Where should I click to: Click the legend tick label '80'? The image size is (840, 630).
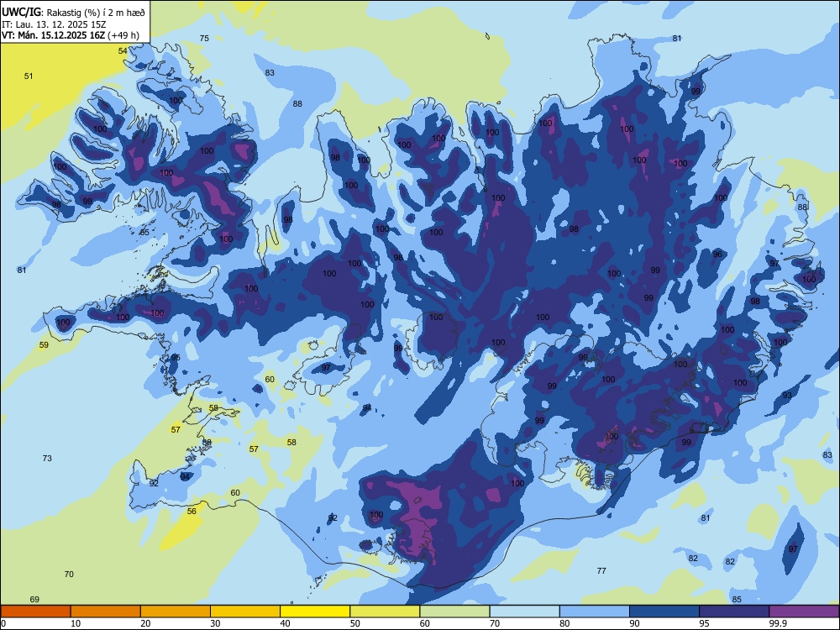564,623
